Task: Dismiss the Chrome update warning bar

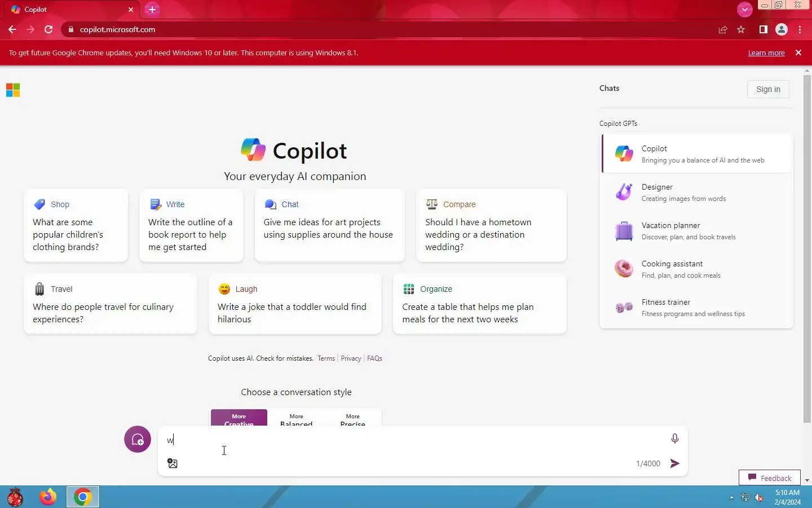Action: point(798,52)
